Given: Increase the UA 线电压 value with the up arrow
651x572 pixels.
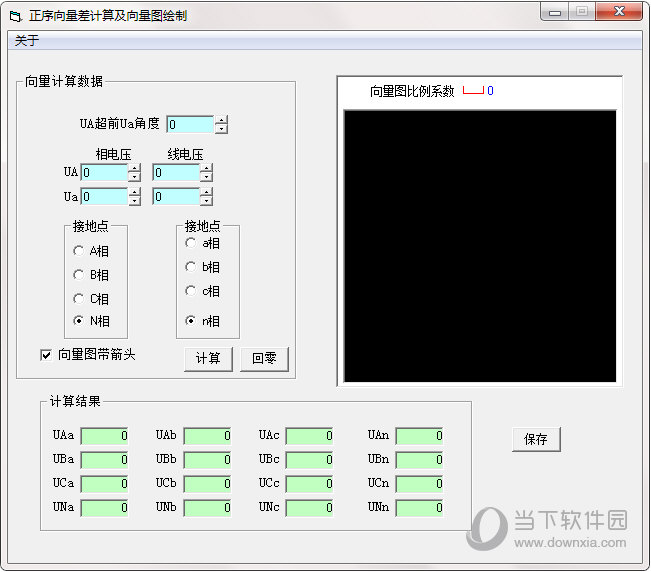Looking at the screenshot, I should pyautogui.click(x=206, y=168).
